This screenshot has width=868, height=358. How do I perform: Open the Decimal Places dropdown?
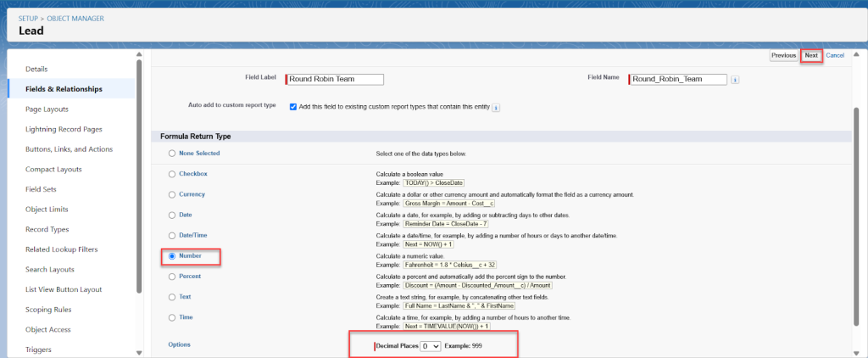[431, 346]
